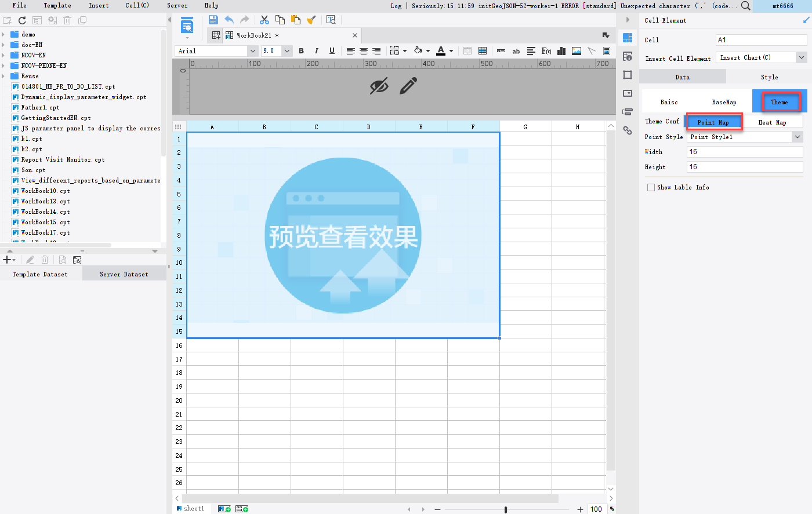Click the Server Dataset button
Viewport: 812px width, 514px height.
point(124,273)
